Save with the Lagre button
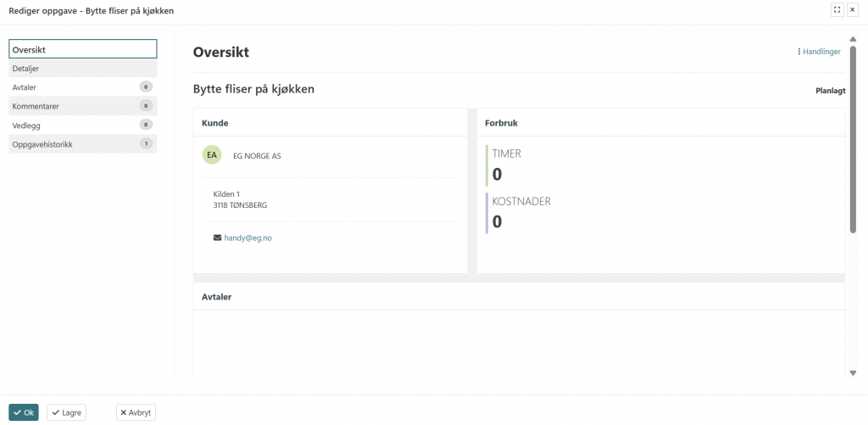This screenshot has height=425, width=868. click(x=66, y=412)
